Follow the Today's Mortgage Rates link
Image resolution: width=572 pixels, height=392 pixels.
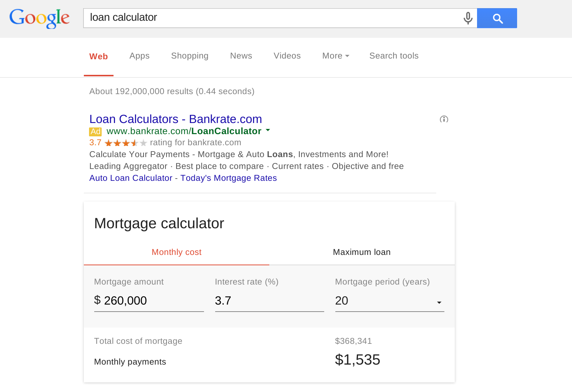229,178
